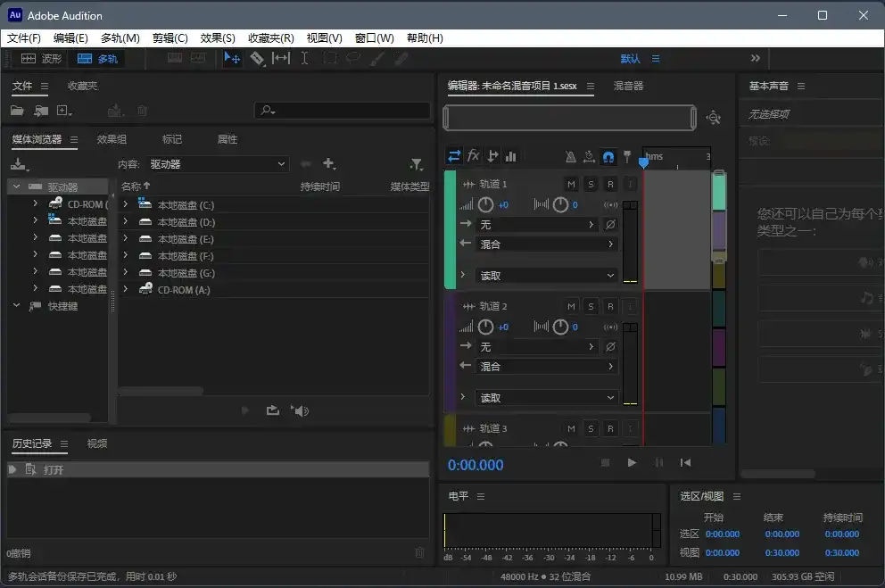Arm 轨道 1 for recording
The height and width of the screenshot is (588, 885).
coord(610,184)
